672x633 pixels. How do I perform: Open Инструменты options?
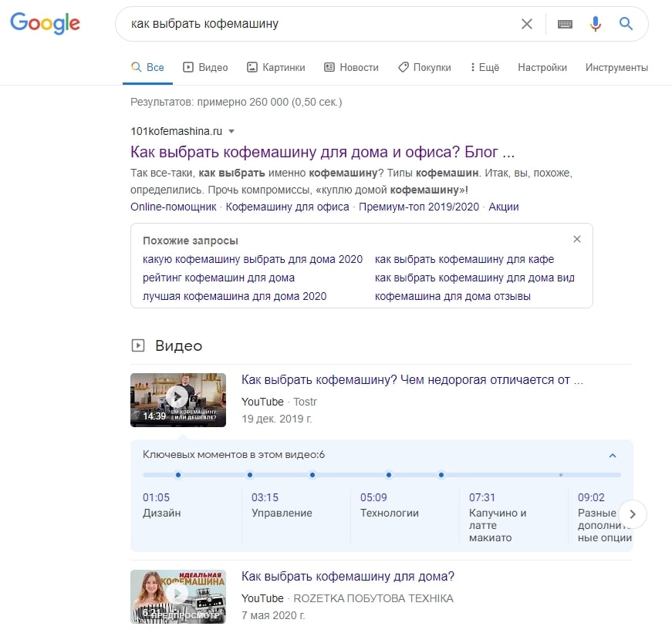tap(616, 67)
